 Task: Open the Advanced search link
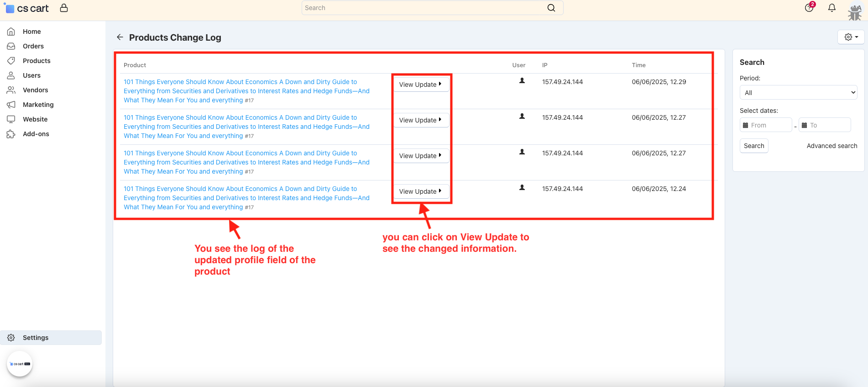pyautogui.click(x=832, y=146)
